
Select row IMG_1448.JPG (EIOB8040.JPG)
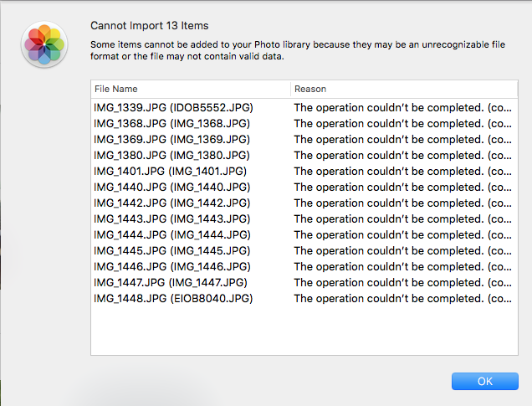pyautogui.click(x=173, y=298)
